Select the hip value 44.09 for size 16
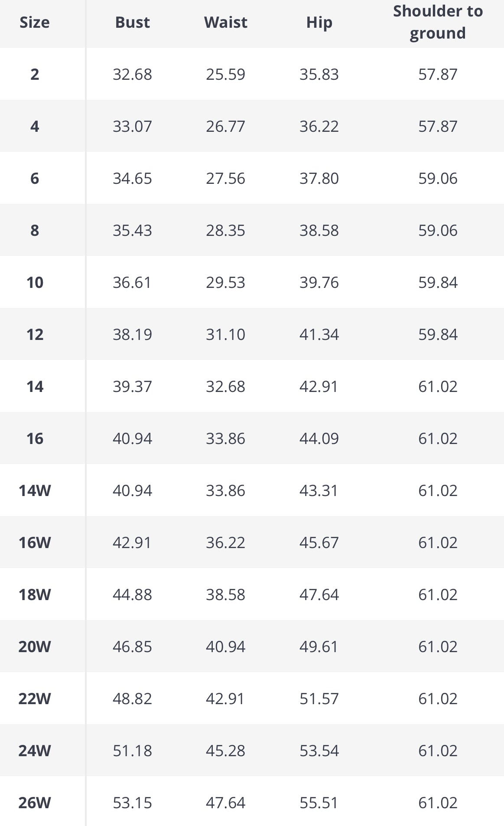The height and width of the screenshot is (826, 504). pyautogui.click(x=319, y=438)
